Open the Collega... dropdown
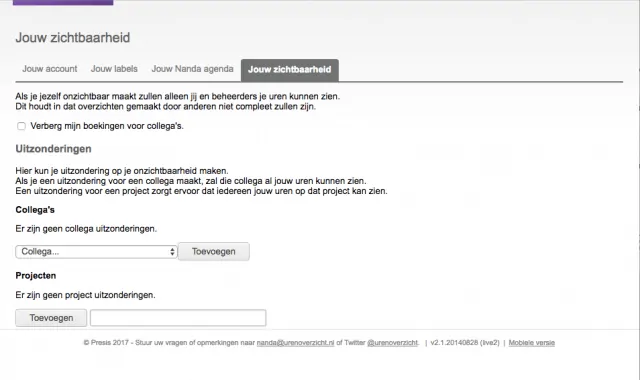 coord(96,252)
